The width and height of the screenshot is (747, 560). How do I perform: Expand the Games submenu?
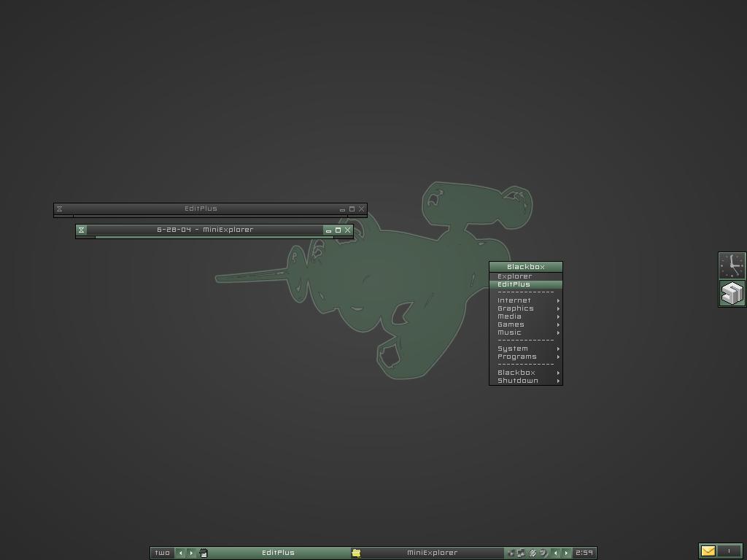tap(526, 324)
